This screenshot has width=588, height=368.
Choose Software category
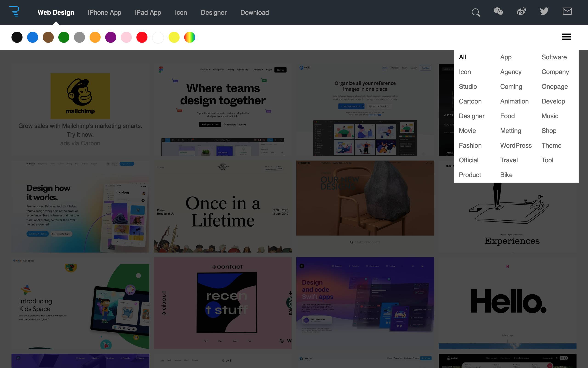554,57
